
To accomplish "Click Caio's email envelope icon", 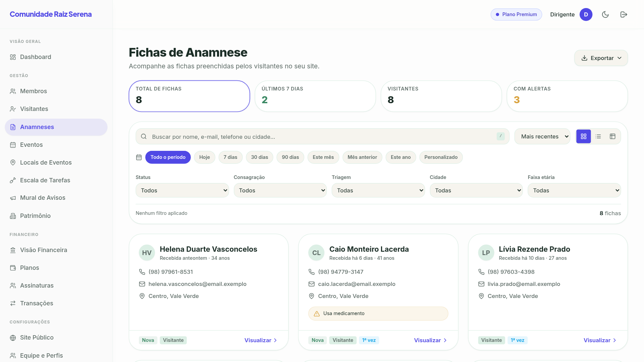I will [x=311, y=284].
